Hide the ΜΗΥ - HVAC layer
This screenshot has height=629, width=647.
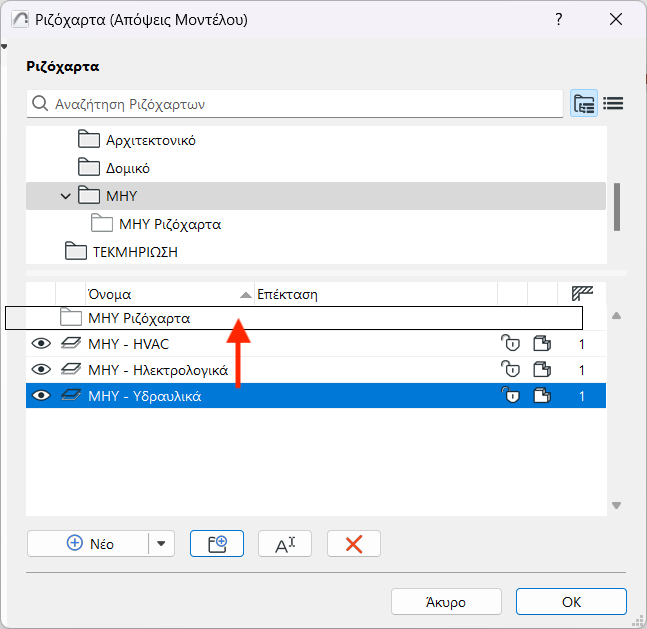(41, 344)
